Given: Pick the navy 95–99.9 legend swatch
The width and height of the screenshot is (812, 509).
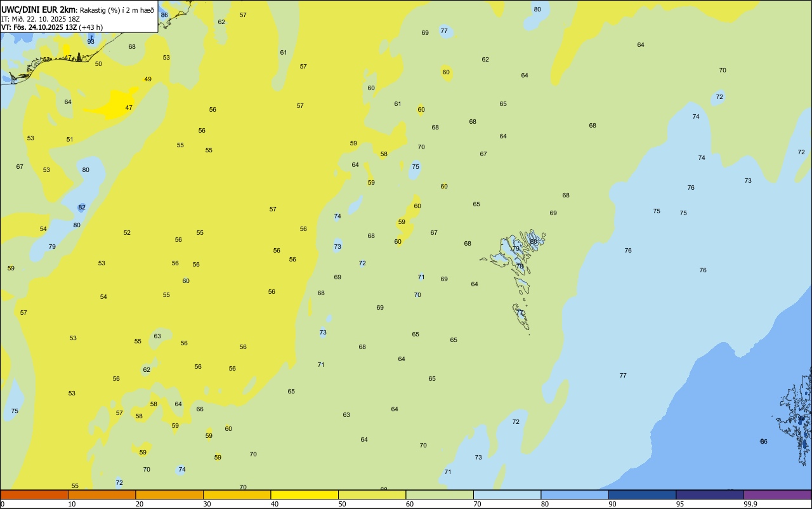Looking at the screenshot, I should [710, 494].
